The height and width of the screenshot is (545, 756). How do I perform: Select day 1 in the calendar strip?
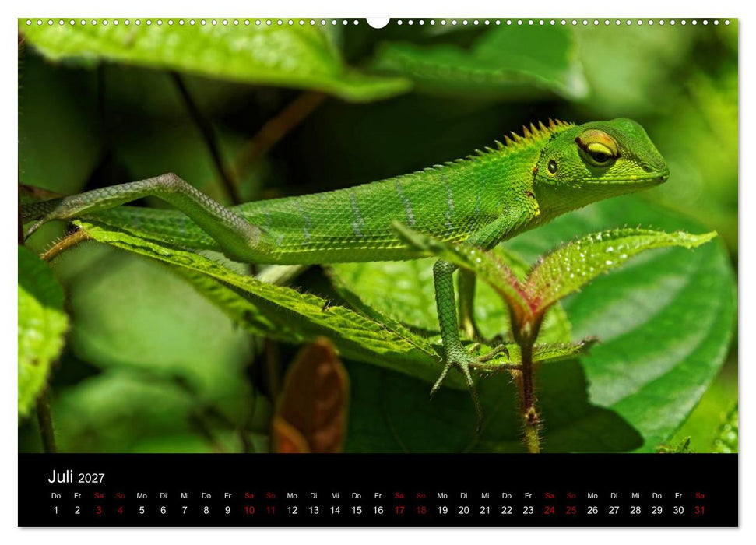pos(56,510)
